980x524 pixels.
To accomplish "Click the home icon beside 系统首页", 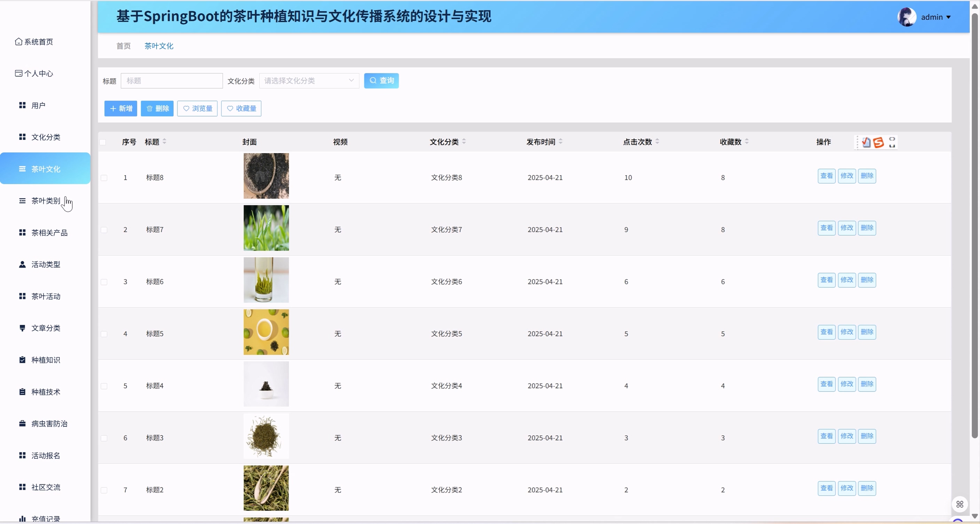I will point(18,41).
